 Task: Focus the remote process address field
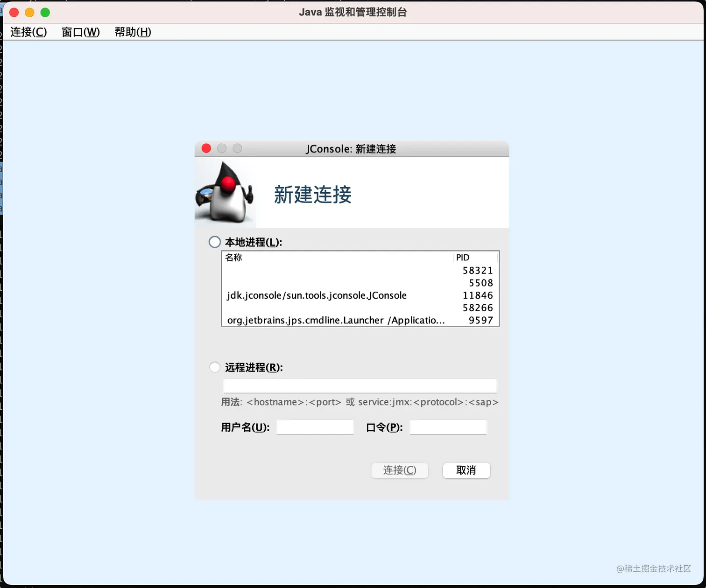[x=360, y=386]
